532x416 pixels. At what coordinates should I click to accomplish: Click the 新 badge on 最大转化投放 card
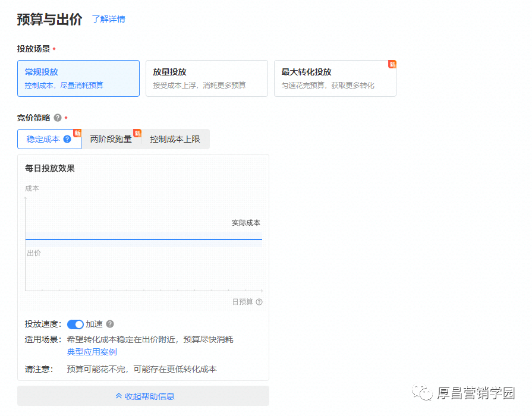pos(392,63)
